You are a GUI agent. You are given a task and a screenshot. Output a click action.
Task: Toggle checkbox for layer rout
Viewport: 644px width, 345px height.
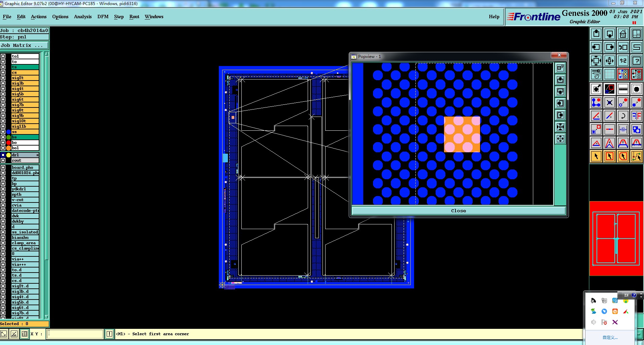click(3, 160)
